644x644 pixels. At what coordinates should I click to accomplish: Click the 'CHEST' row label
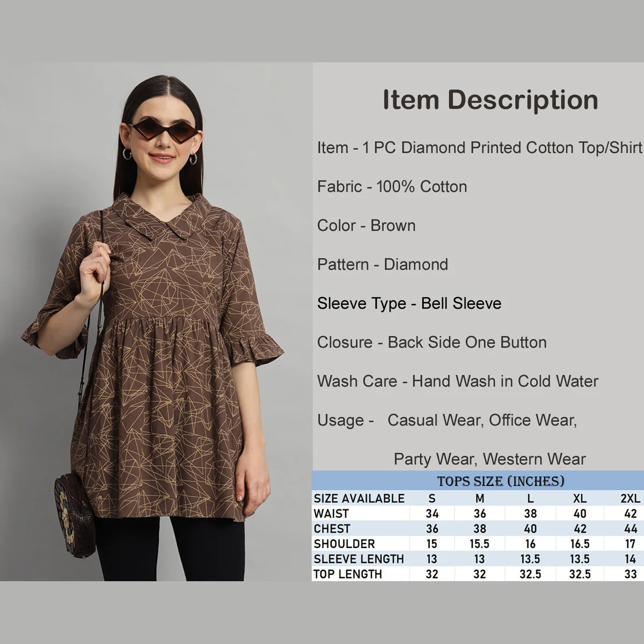(332, 529)
